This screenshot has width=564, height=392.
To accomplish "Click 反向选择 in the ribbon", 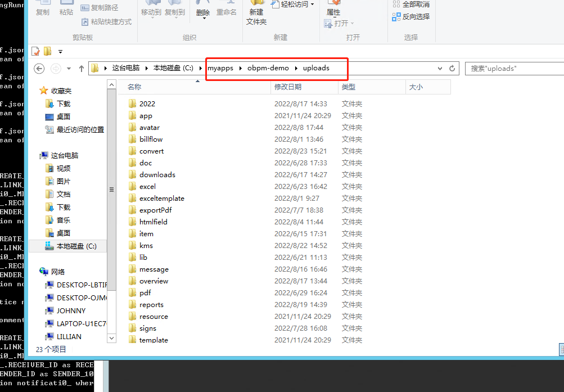I will click(x=411, y=16).
